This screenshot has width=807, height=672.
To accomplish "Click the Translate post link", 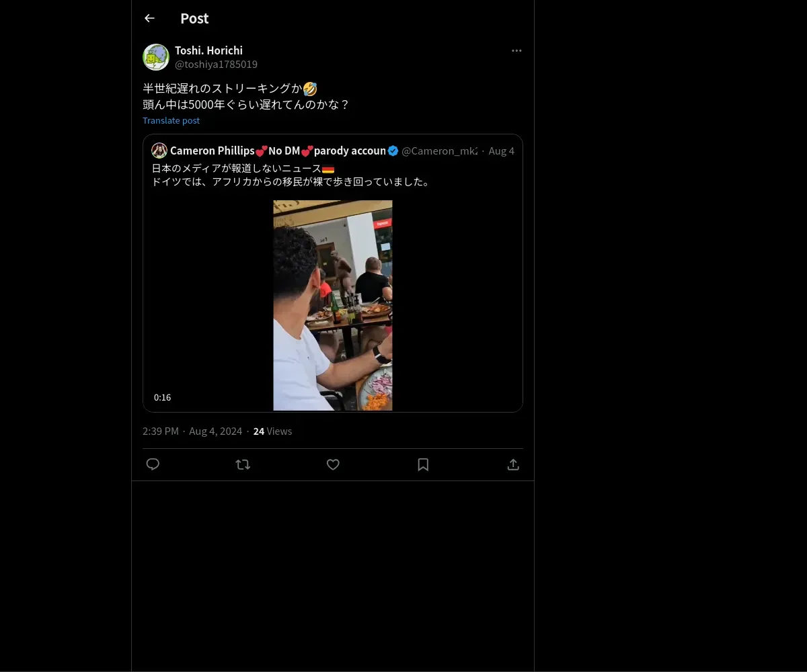I will tap(171, 120).
